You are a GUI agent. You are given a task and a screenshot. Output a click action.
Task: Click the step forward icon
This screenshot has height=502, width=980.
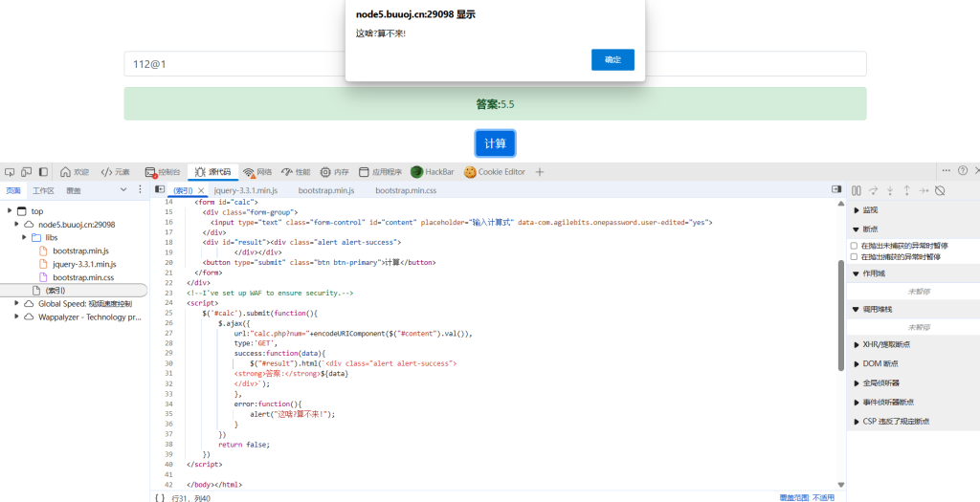click(924, 191)
